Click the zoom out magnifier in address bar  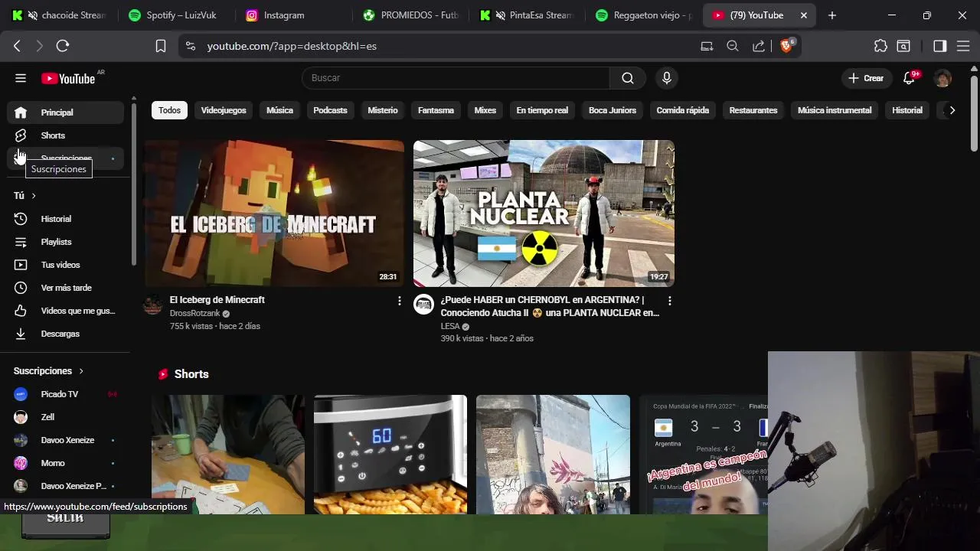(x=732, y=46)
